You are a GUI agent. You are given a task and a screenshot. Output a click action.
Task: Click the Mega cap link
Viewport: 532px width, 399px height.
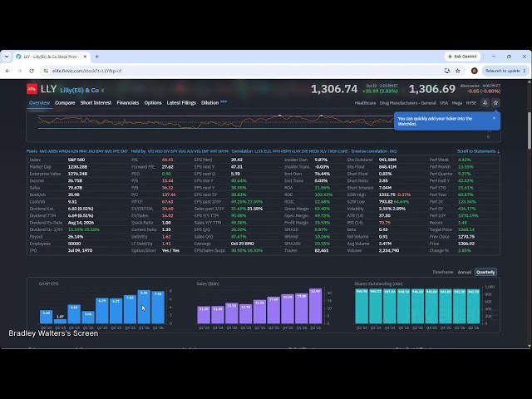pos(456,103)
